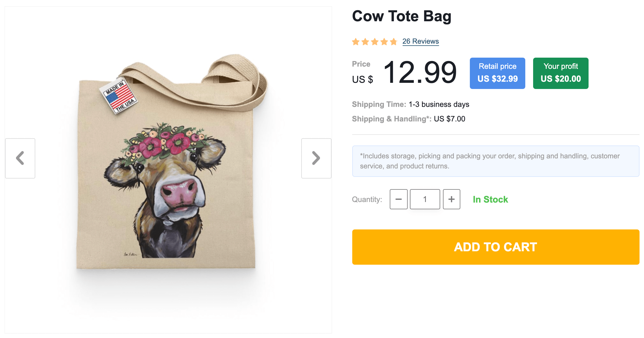Click the US $7.00 shipping cost
644x338 pixels.
[449, 119]
